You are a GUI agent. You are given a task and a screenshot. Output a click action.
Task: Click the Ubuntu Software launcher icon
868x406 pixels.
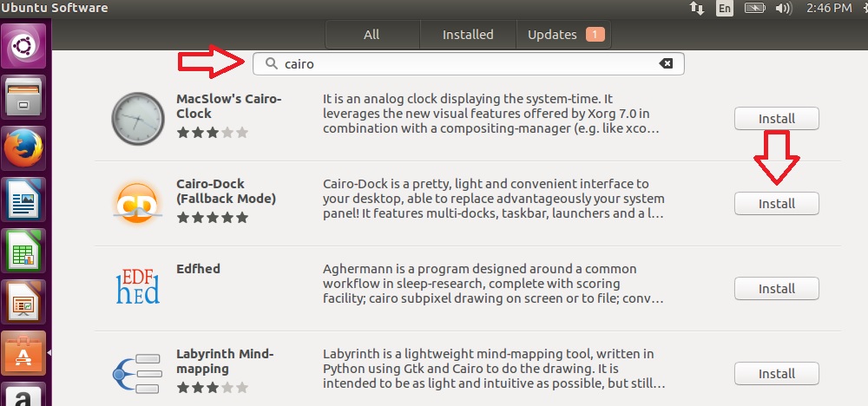23,353
